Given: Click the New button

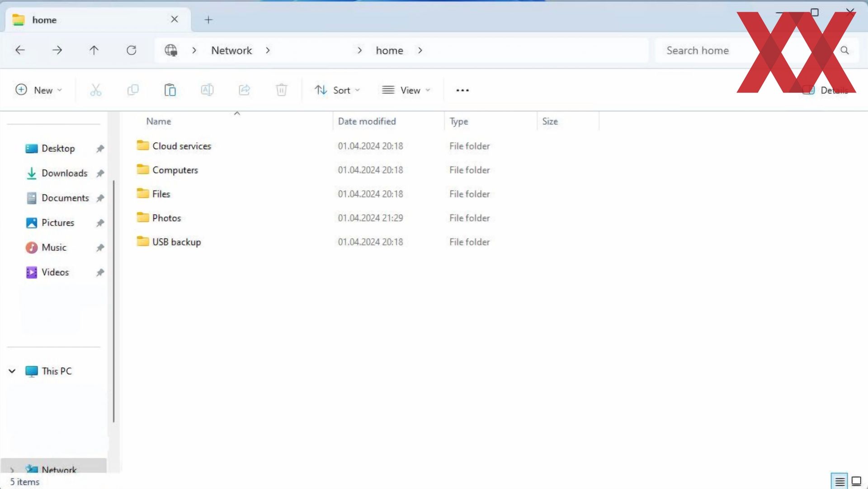Looking at the screenshot, I should pyautogui.click(x=38, y=90).
